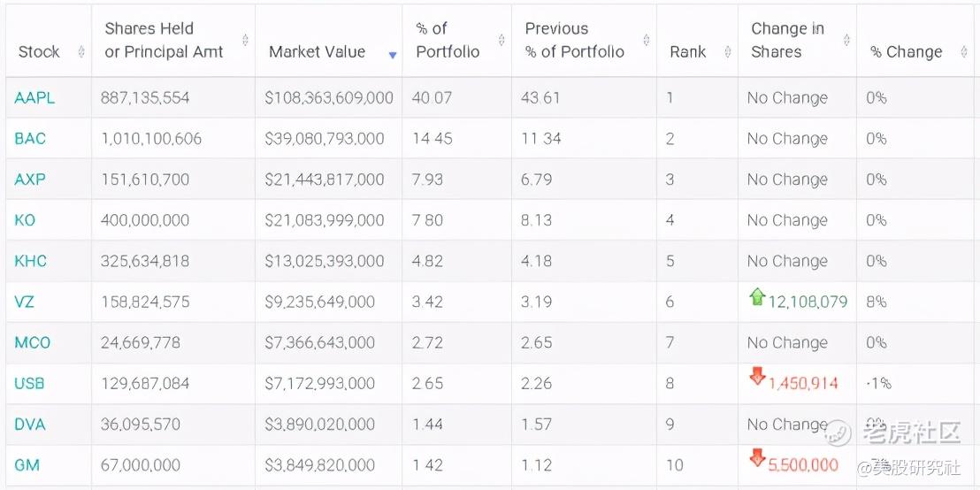Click the Stock column header
Screen dimensions: 980x490
[39, 52]
